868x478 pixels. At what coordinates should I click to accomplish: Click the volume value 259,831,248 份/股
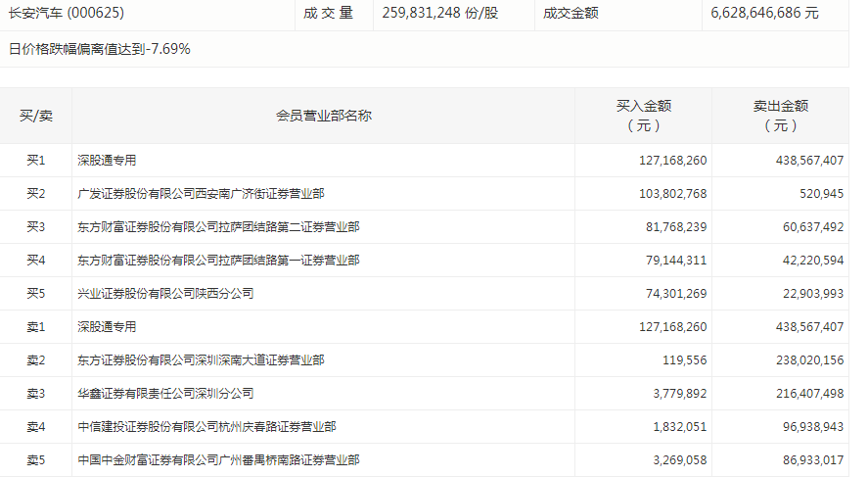point(440,13)
